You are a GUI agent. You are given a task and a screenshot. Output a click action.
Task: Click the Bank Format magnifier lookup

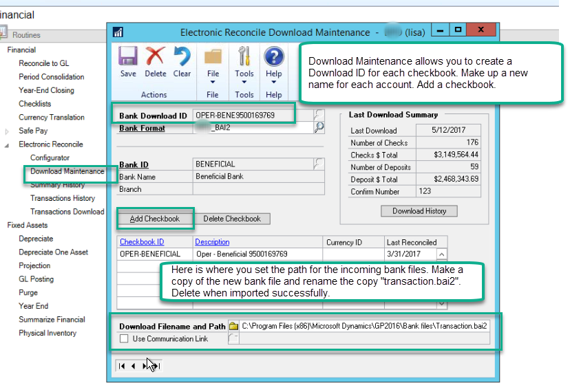point(319,127)
